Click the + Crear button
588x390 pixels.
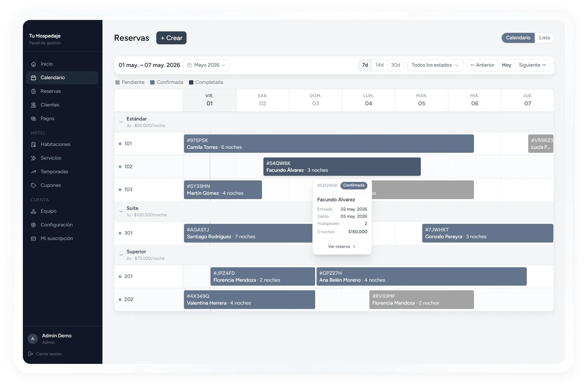coord(171,38)
